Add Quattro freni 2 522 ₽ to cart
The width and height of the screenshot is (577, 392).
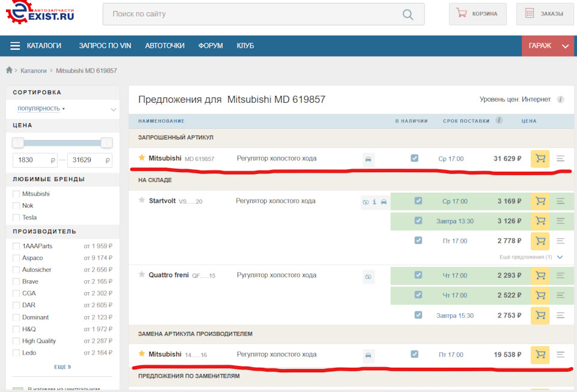point(540,295)
